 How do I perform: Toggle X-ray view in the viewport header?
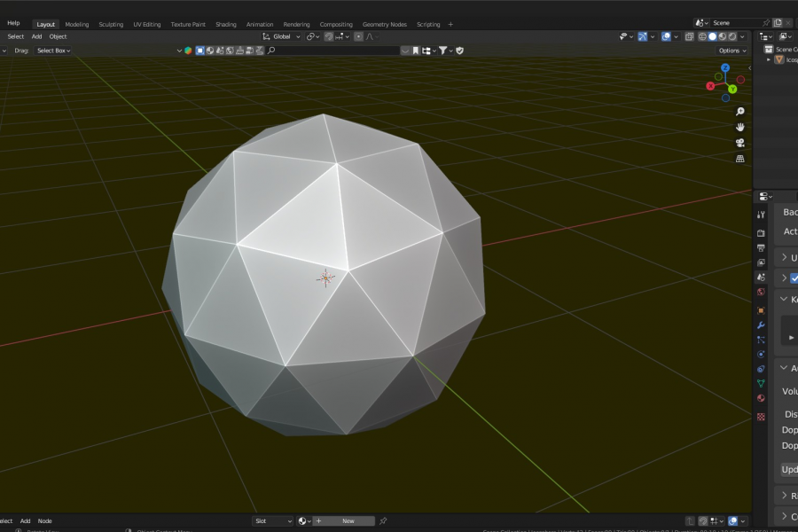tap(689, 36)
